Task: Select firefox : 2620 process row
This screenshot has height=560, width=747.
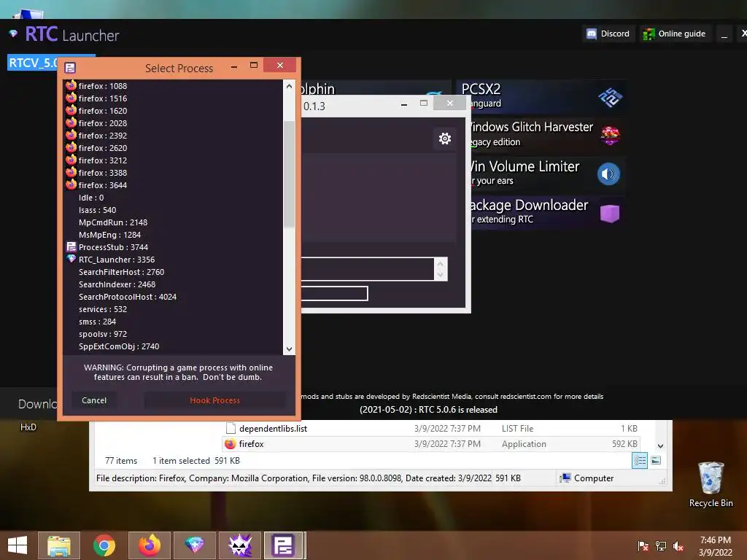Action: tap(174, 148)
